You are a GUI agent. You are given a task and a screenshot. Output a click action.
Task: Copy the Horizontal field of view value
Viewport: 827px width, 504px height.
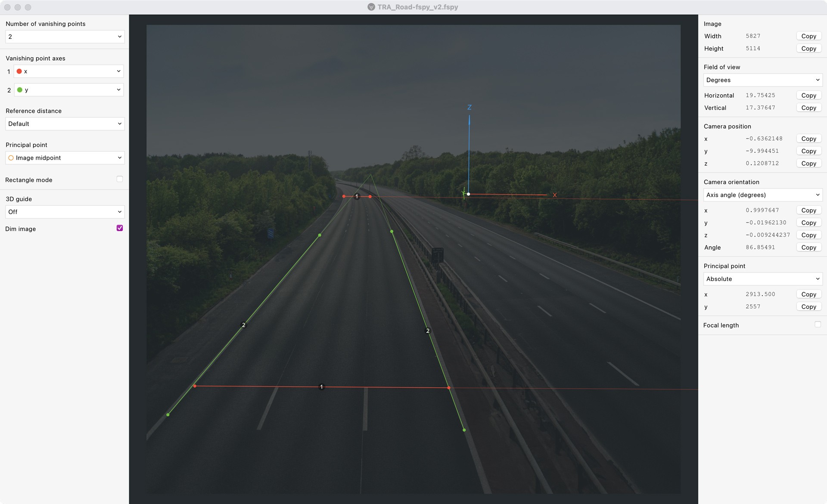click(808, 96)
